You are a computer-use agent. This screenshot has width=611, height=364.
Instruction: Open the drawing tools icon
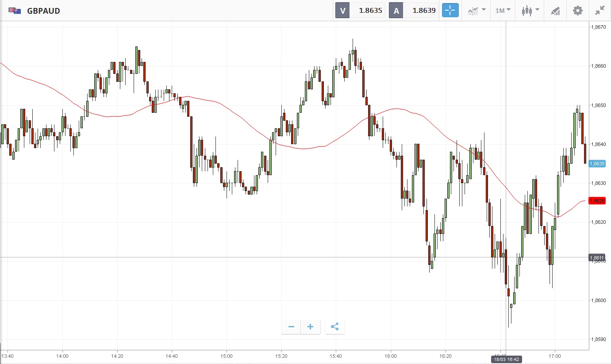(x=555, y=11)
